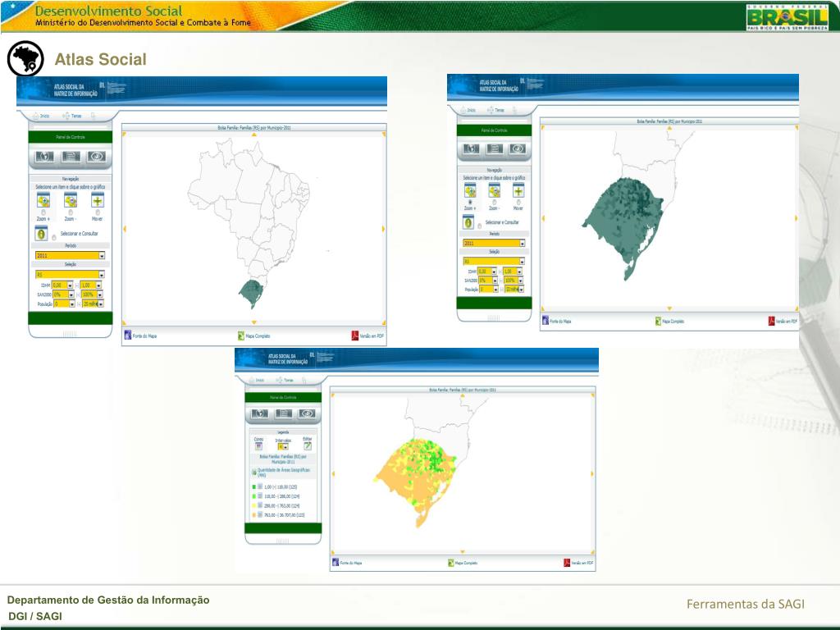This screenshot has height=630, width=840.
Task: Select Zoom + tool in right dark-green RS window
Action: coord(470,190)
